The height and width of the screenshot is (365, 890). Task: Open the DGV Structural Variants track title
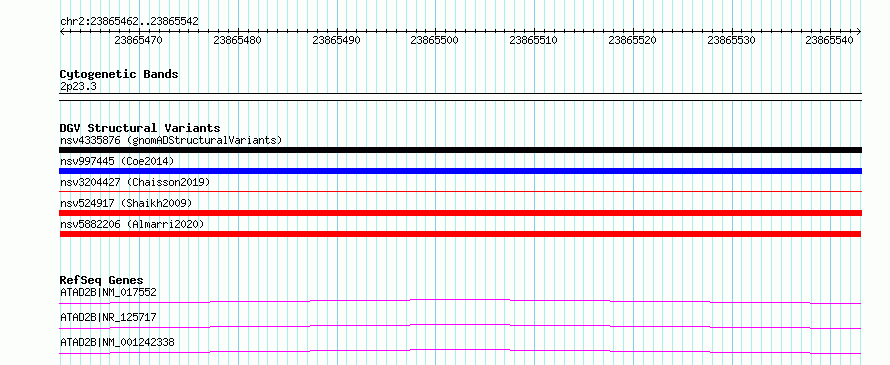pyautogui.click(x=140, y=128)
